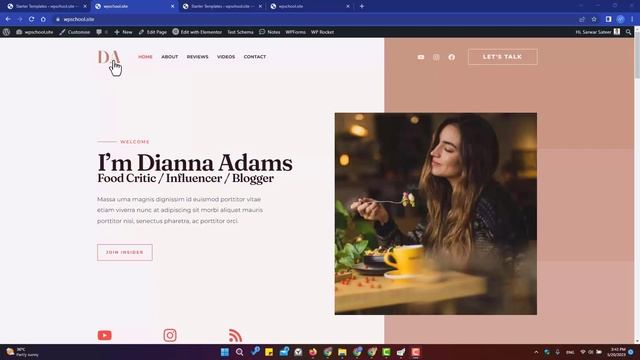
Task: Open the Chrome three-dot menu
Action: click(x=632, y=19)
